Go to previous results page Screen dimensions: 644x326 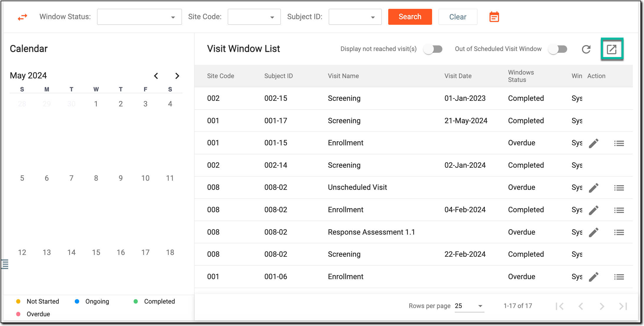[581, 306]
